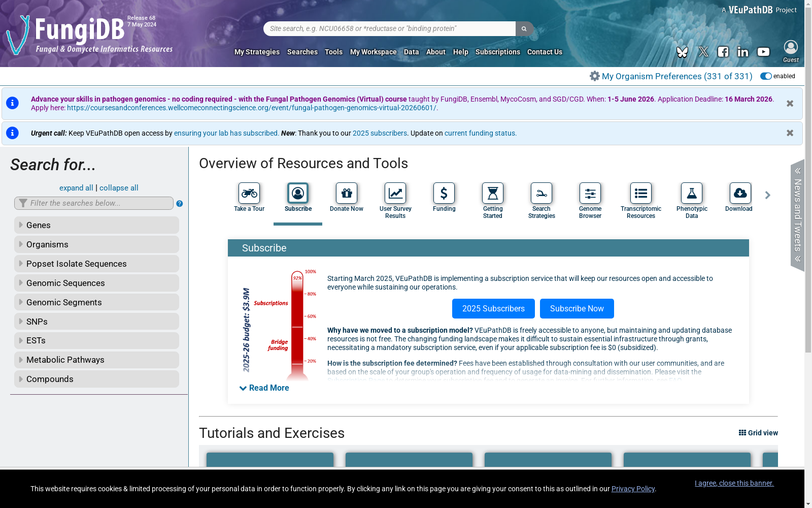Open the Tools menu
This screenshot has width=812, height=508.
tap(333, 52)
